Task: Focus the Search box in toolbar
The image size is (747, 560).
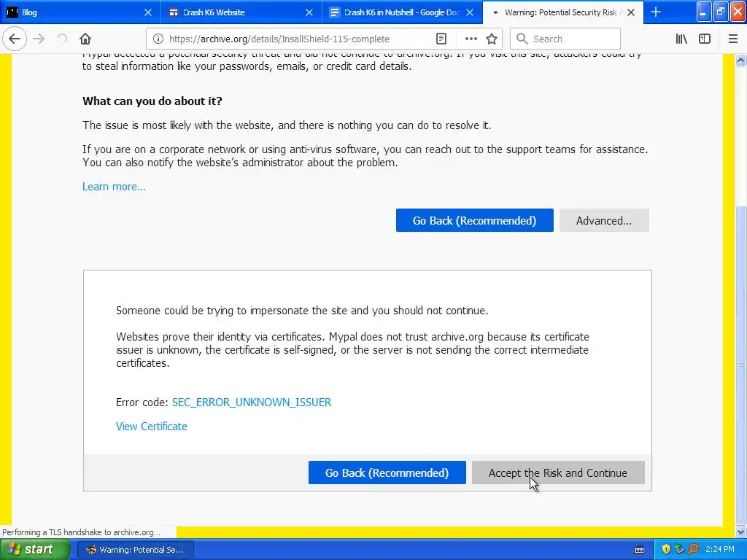Action: (565, 39)
